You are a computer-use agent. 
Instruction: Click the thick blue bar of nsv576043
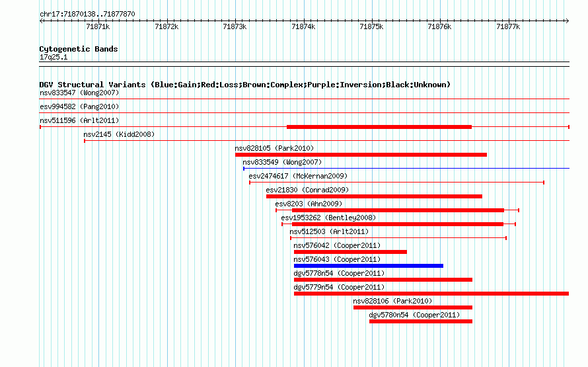[x=369, y=266]
